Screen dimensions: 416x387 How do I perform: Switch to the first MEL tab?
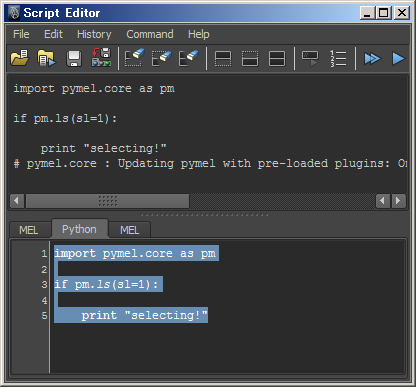coord(29,230)
